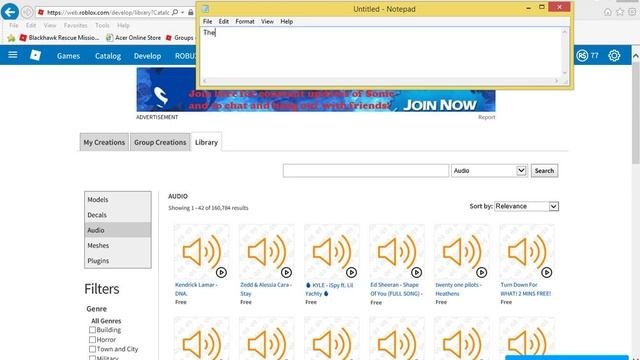The height and width of the screenshot is (360, 640).
Task: Click the add-to-favorites-bar star icon
Action: pos(11,38)
